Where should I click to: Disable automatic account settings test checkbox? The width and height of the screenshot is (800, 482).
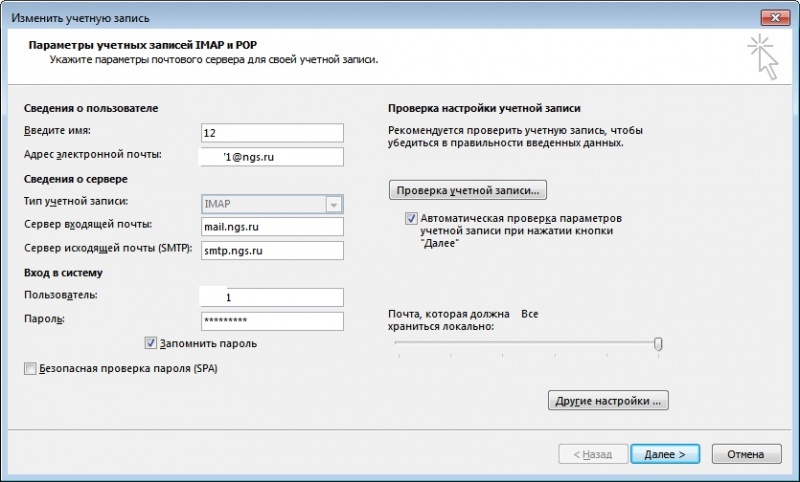coord(411,218)
